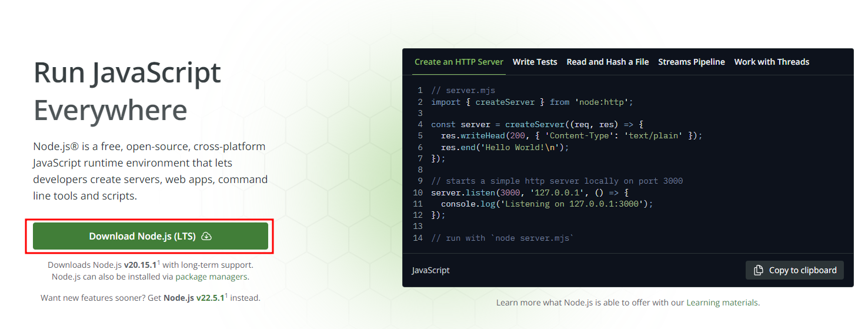The width and height of the screenshot is (868, 329).
Task: Click the server.listen(3000 code line
Action: pos(530,192)
